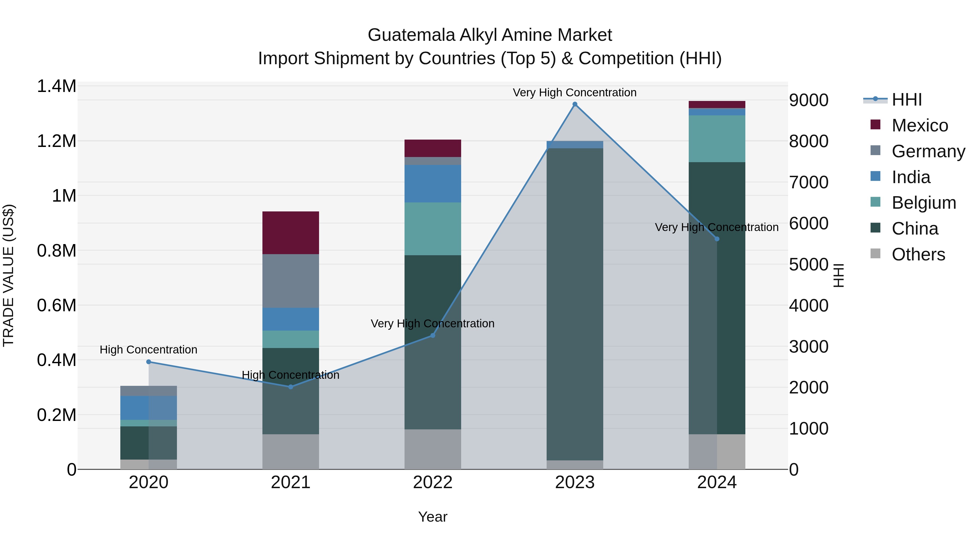Viewport: 980px width, 551px height.
Task: Click the 9000 right axis tick label
Action: point(809,100)
